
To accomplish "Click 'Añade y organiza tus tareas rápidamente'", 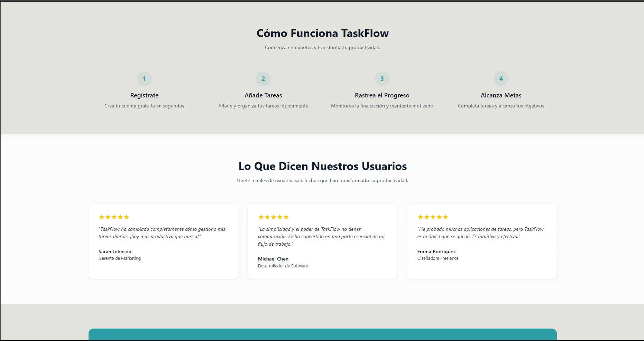I will coord(263,106).
